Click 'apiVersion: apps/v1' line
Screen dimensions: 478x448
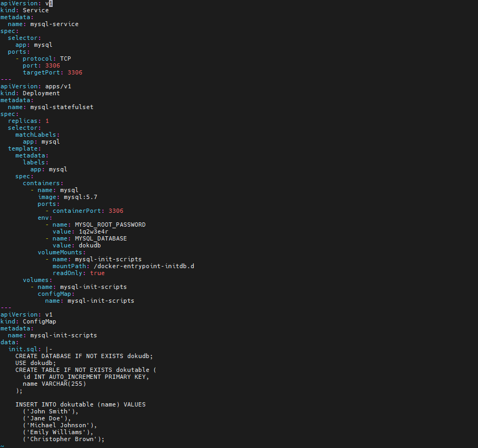36,86
